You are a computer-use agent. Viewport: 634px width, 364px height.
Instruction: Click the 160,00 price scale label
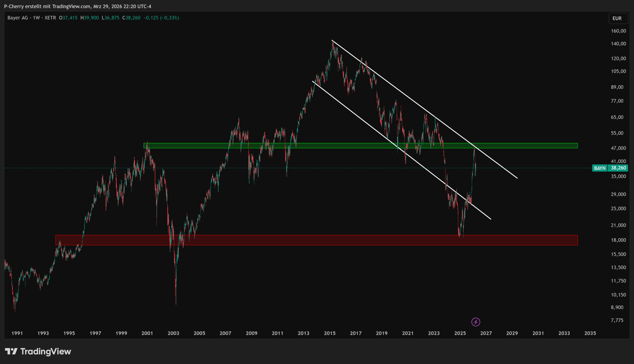618,31
